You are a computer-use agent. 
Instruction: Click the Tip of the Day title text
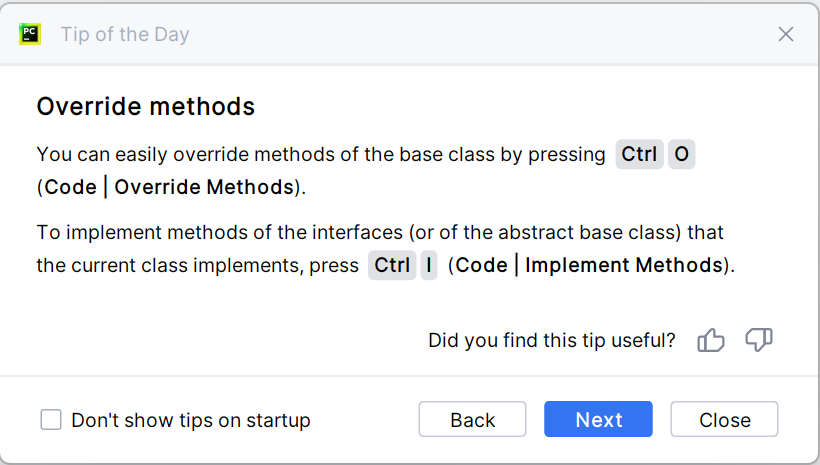pos(125,34)
